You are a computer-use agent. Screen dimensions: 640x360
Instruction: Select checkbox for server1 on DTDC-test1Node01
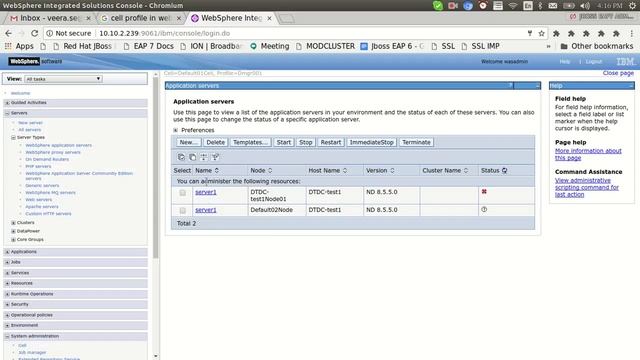click(182, 192)
